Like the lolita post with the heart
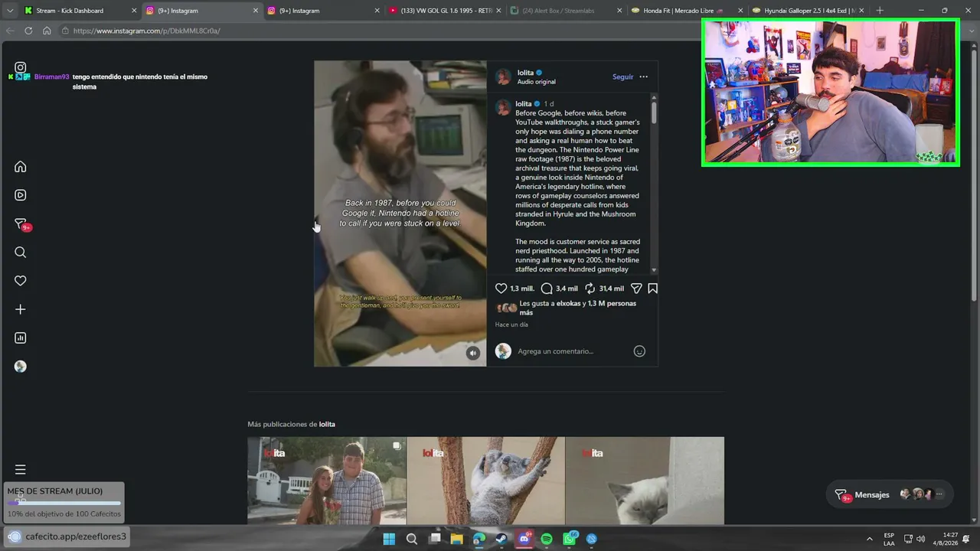 [501, 289]
